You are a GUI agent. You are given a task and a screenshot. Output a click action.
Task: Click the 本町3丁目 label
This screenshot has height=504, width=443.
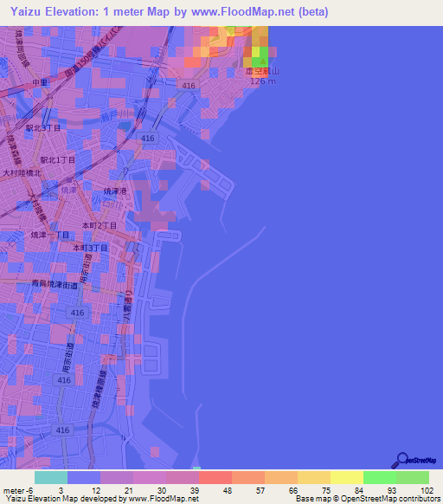point(90,248)
